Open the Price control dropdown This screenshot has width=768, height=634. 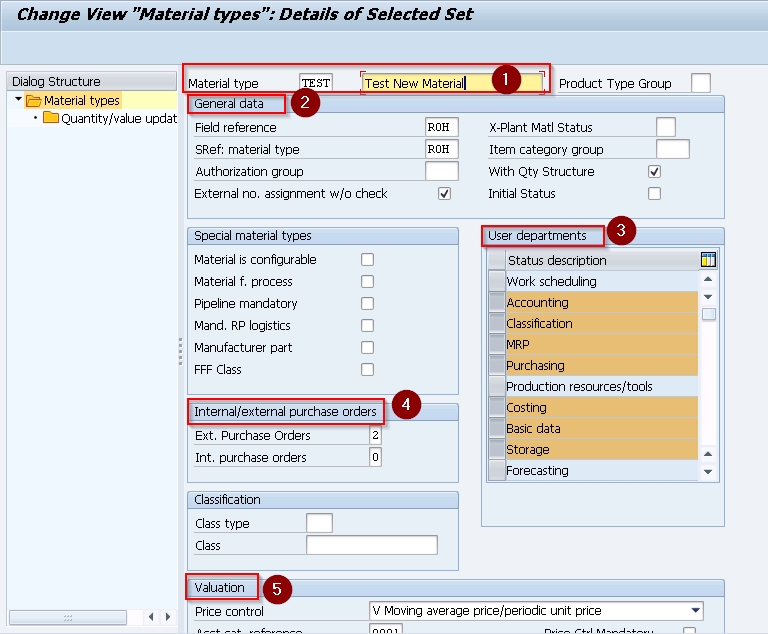[695, 611]
